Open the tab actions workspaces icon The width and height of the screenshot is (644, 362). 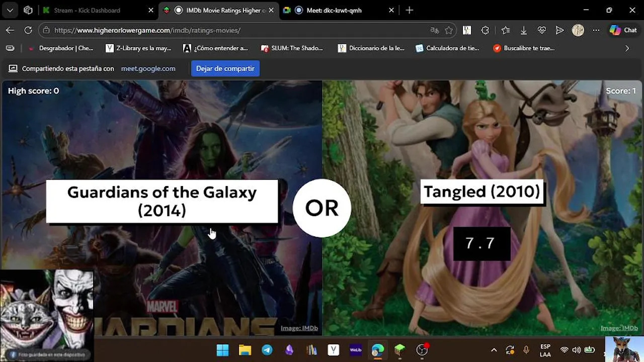pos(28,10)
